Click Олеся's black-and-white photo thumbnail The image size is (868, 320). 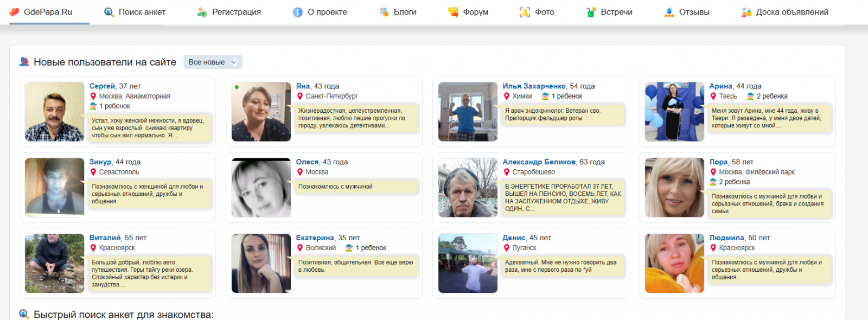point(261,188)
